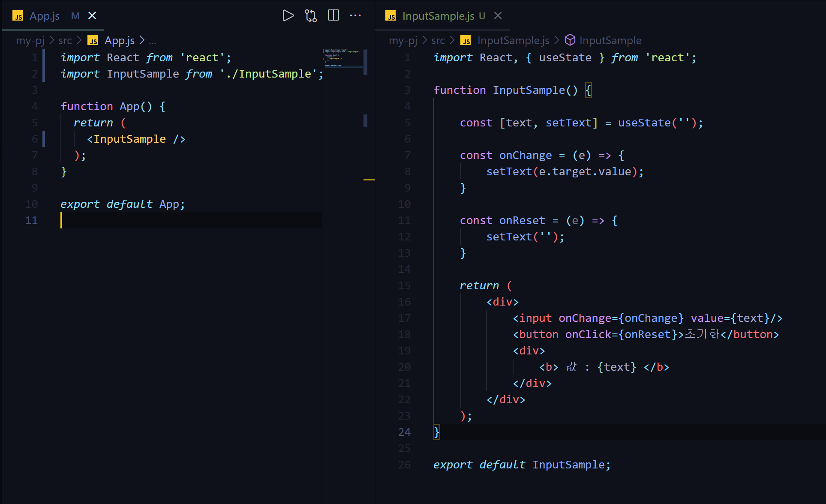Open changes with the compare icon
826x504 pixels.
(311, 16)
